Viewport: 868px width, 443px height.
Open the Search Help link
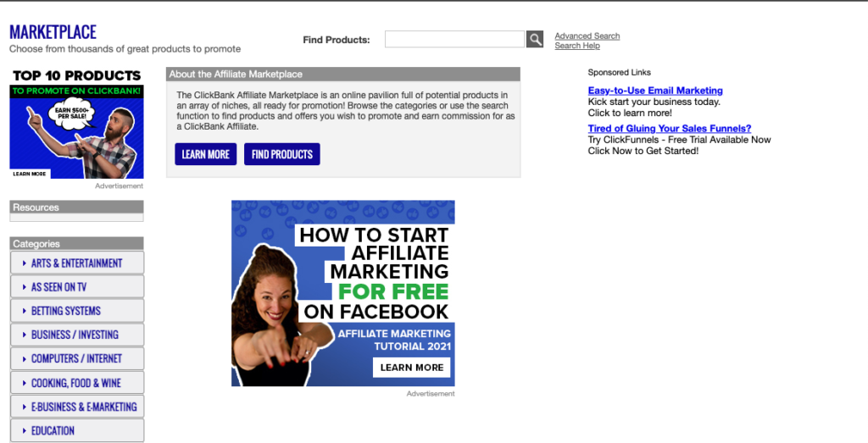pyautogui.click(x=576, y=46)
